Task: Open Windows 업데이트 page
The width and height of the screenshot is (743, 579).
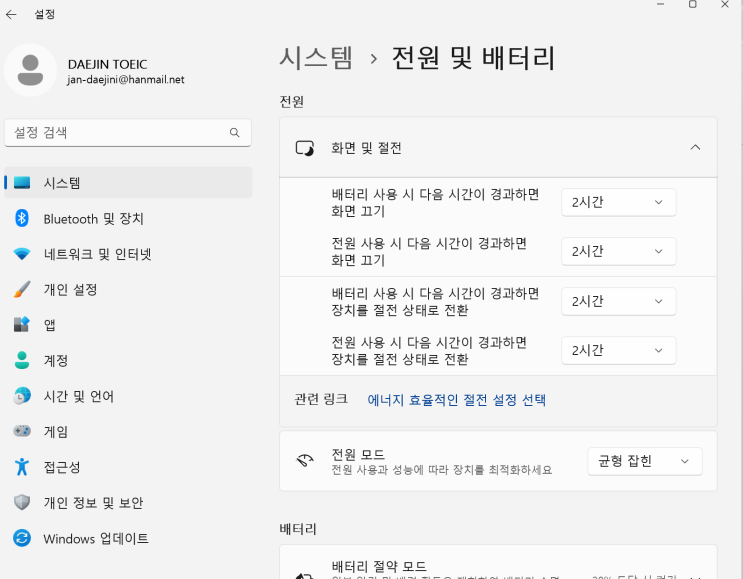Action: click(x=95, y=538)
